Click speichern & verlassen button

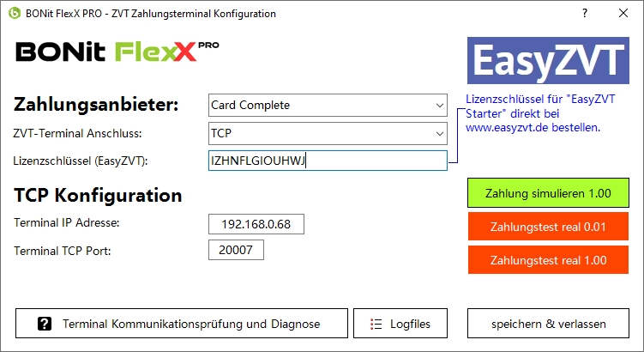[548, 324]
